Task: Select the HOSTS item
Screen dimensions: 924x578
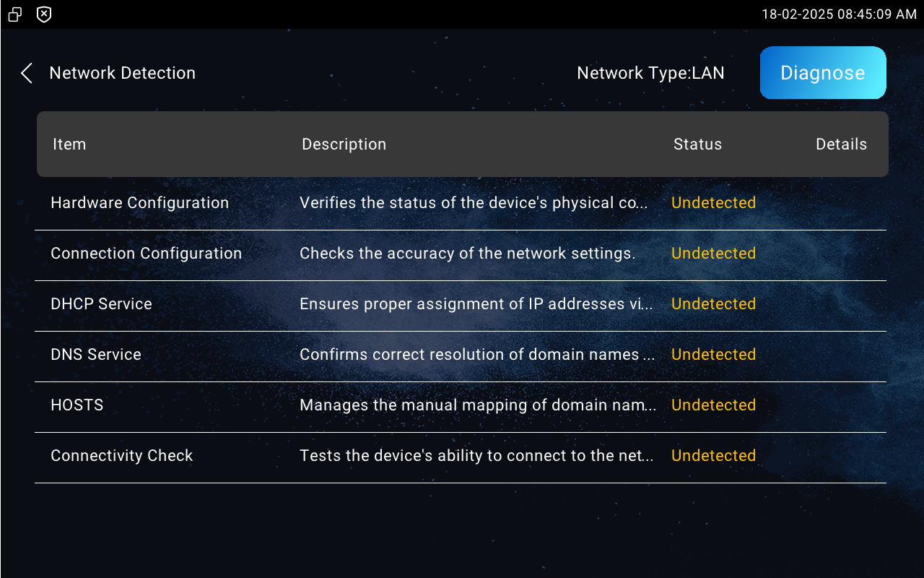Action: pos(77,405)
